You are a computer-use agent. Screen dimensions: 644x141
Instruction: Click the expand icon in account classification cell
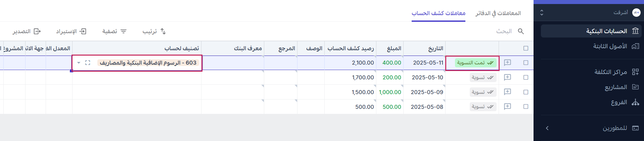88,63
